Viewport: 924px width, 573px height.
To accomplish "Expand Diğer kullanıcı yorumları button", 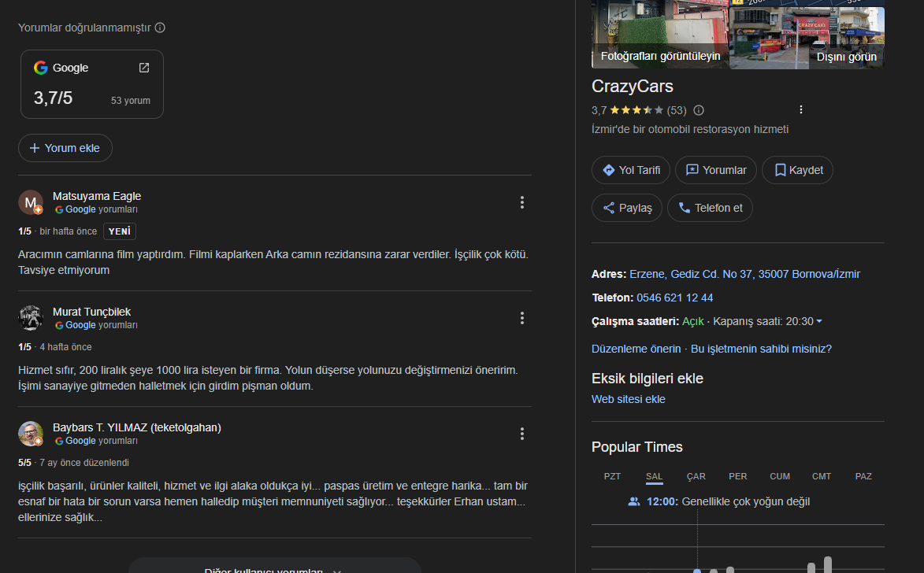I will pyautogui.click(x=275, y=567).
